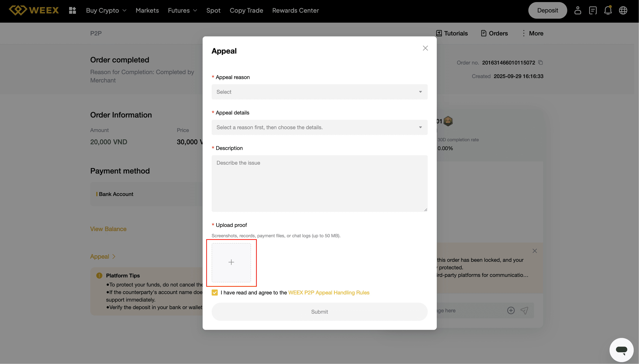Expand the Futures menu

point(182,10)
